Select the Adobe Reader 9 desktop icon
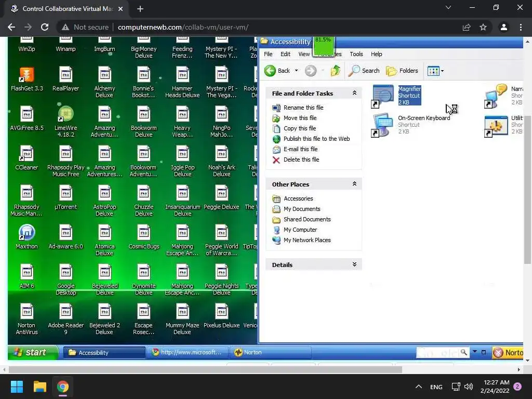This screenshot has height=399, width=532. pyautogui.click(x=65, y=320)
